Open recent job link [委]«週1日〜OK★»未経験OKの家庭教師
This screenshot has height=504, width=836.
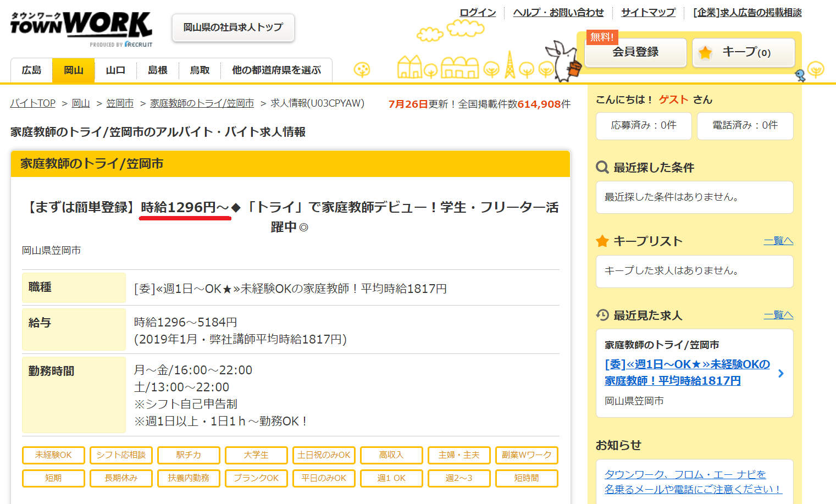687,373
